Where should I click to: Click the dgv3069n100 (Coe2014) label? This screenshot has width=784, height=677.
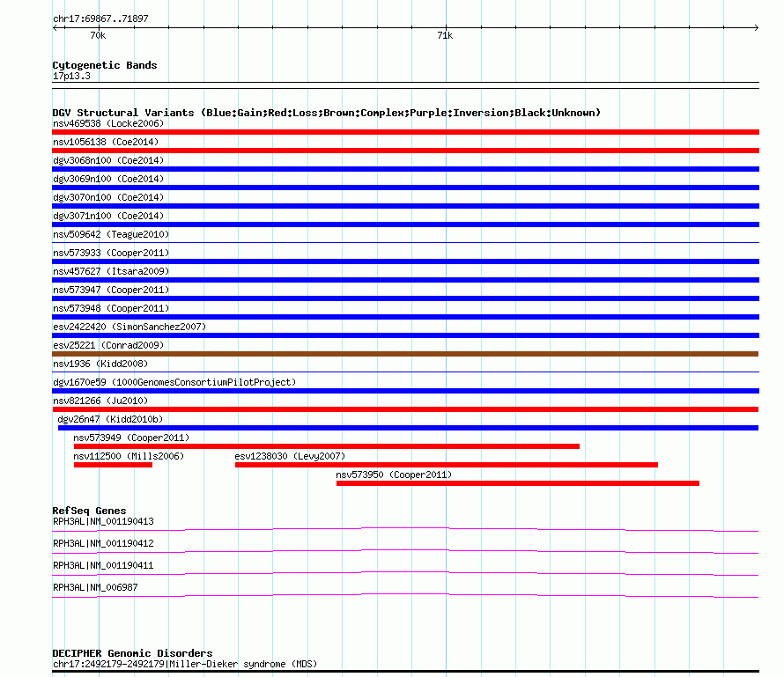click(x=108, y=179)
